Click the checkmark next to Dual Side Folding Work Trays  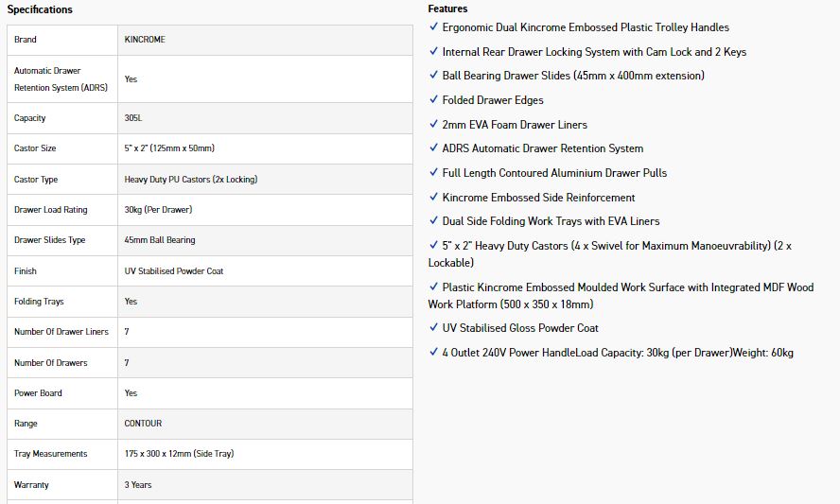coord(433,221)
